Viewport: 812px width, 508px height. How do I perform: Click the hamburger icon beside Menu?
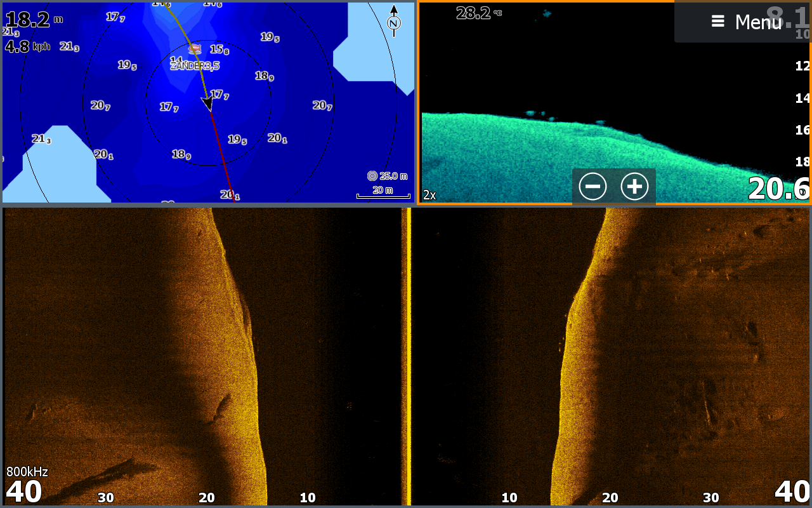717,22
